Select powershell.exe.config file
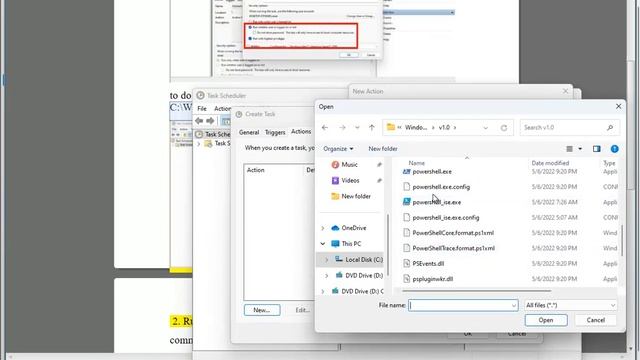640x360 pixels. pyautogui.click(x=441, y=187)
